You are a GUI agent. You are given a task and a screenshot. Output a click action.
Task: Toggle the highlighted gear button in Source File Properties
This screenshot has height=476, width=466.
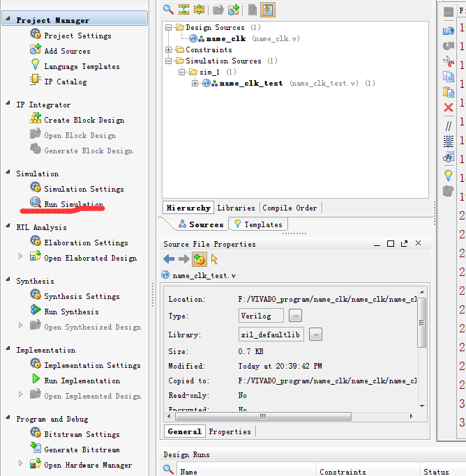pos(200,259)
